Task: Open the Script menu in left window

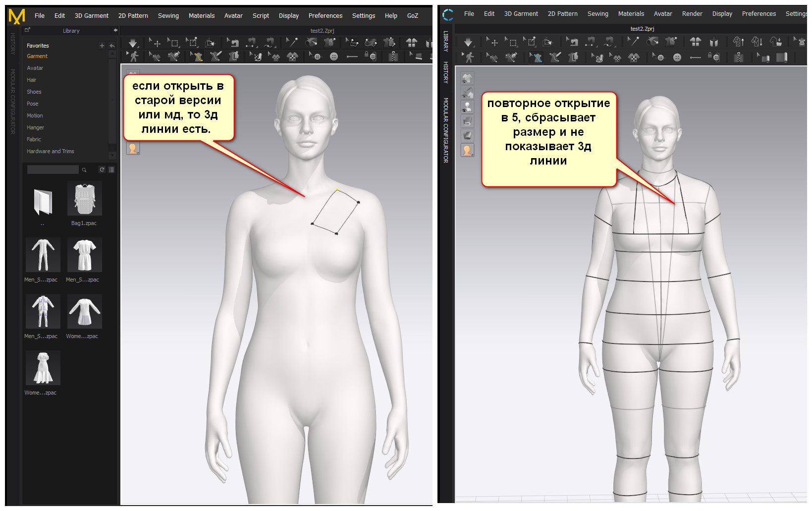Action: point(261,16)
